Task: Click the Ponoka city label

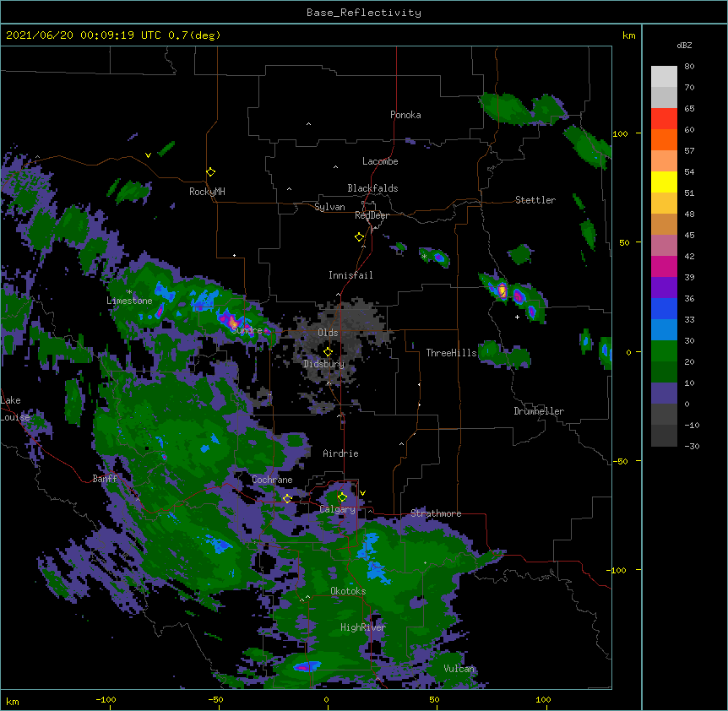Action: (x=405, y=115)
